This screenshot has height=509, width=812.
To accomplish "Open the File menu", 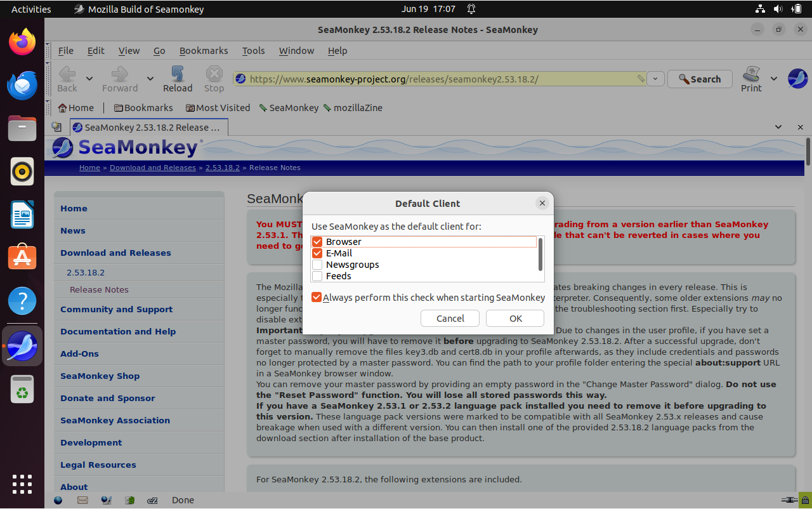I will click(x=66, y=51).
